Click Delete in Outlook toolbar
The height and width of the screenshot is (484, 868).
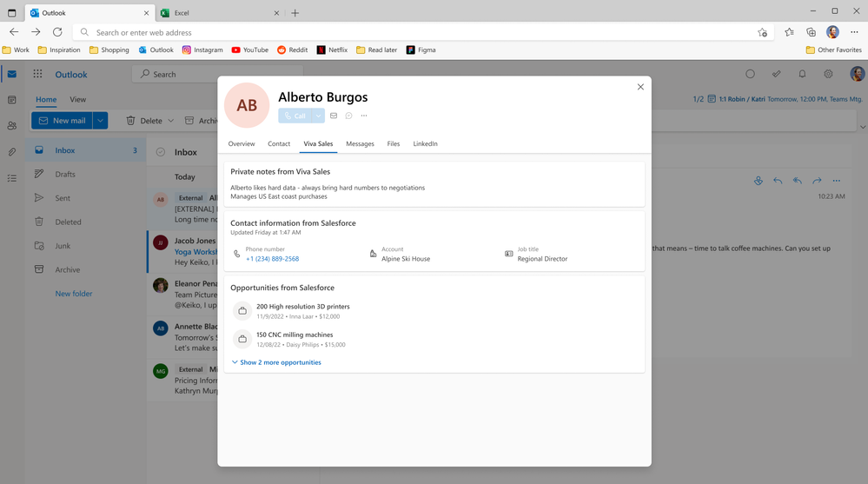pos(144,121)
